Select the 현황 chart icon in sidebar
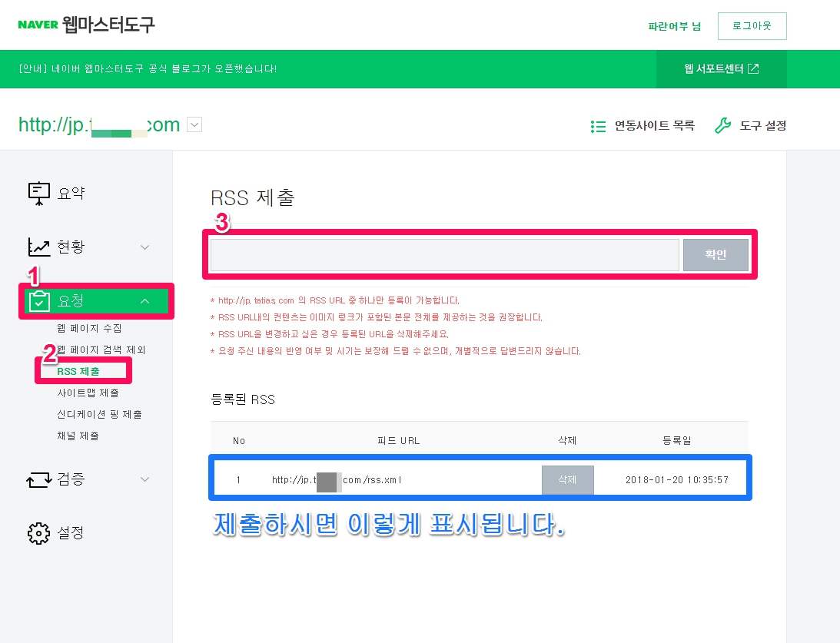The image size is (840, 643). pos(38,247)
